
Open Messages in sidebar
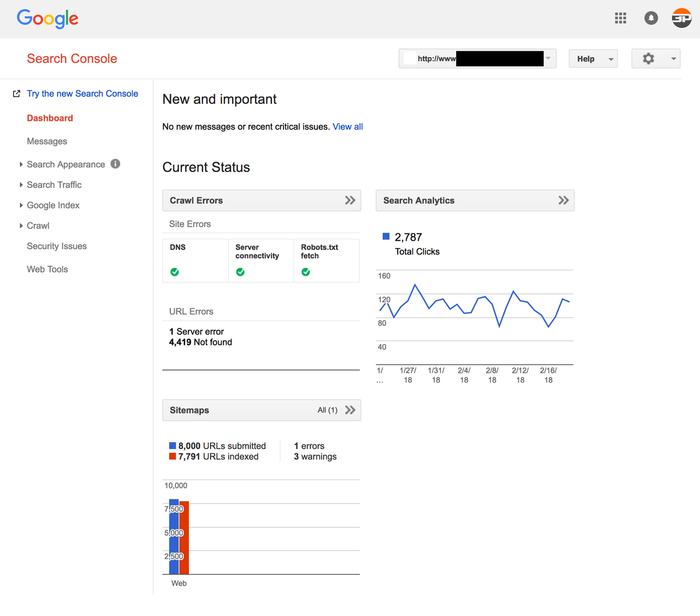click(x=47, y=141)
